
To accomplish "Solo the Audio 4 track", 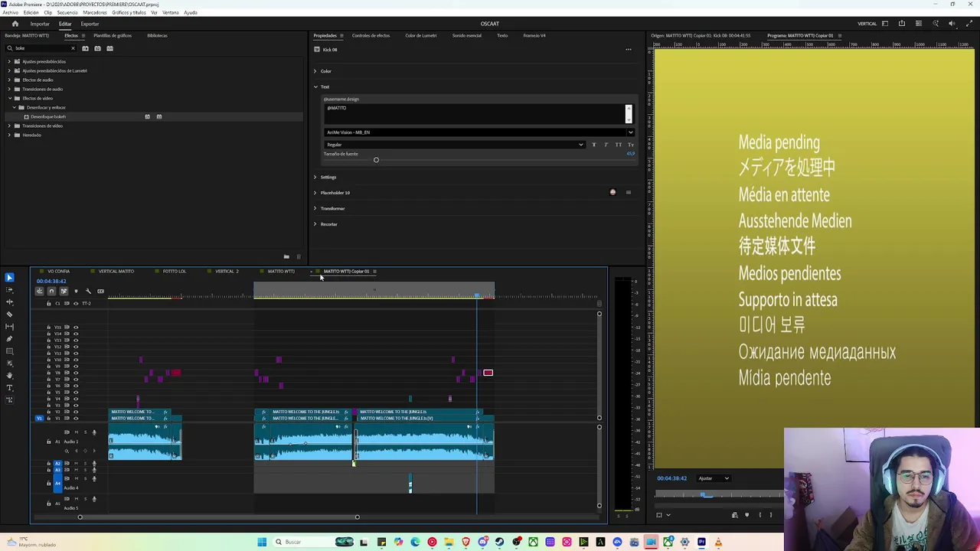I will pos(85,478).
